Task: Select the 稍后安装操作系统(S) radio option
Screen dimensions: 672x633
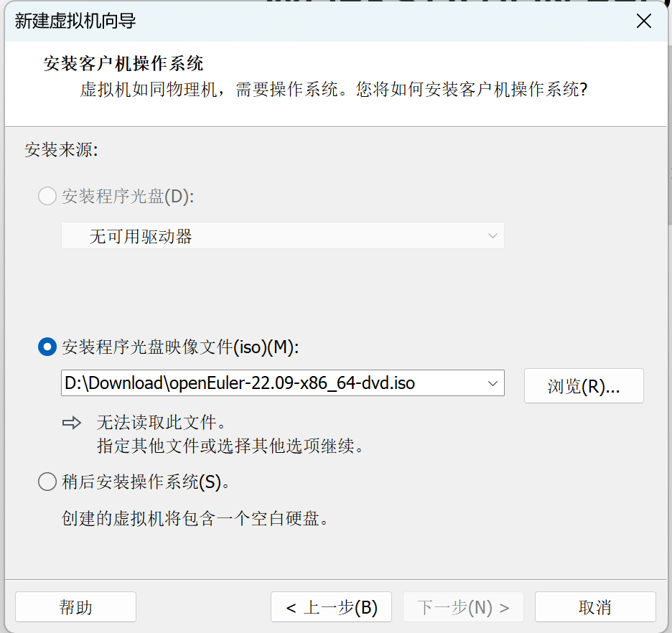Action: [47, 482]
